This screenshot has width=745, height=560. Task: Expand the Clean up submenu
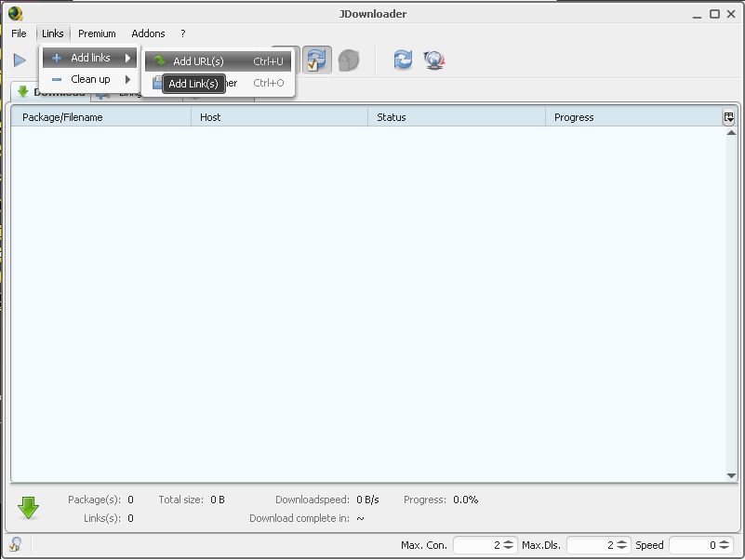[90, 79]
